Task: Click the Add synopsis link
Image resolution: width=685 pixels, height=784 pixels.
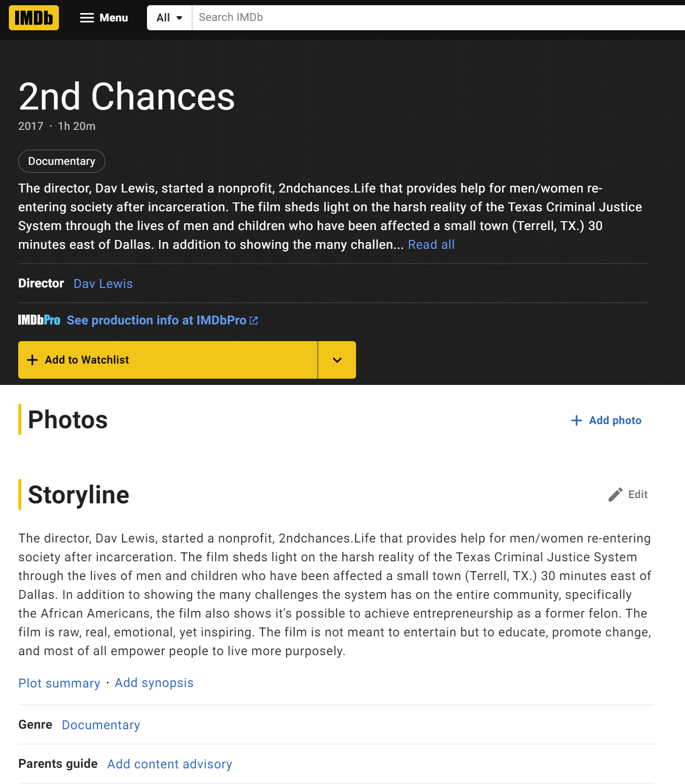Action: click(154, 683)
